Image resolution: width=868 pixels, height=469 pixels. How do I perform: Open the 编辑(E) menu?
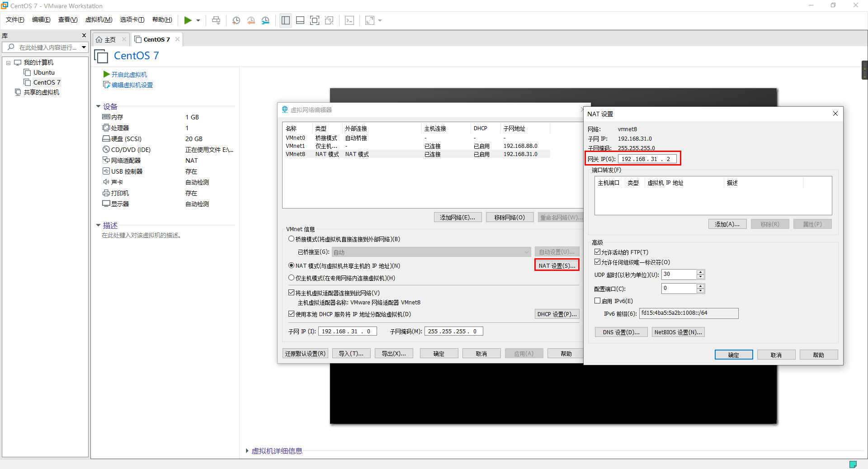click(41, 19)
